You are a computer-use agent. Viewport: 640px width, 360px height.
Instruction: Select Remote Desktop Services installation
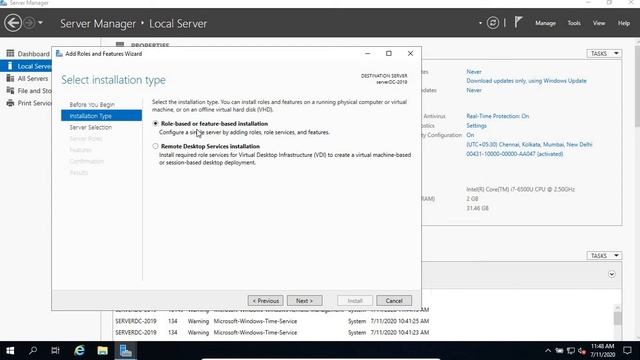point(155,146)
